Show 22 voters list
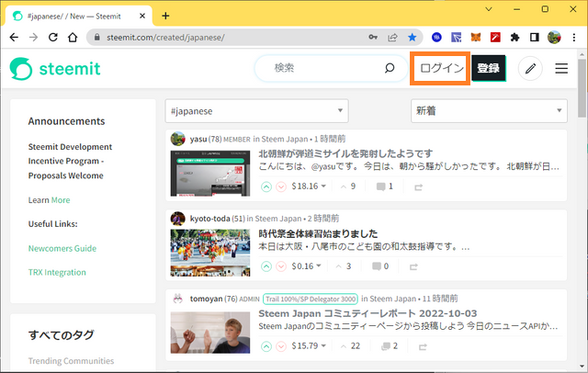 (x=350, y=345)
